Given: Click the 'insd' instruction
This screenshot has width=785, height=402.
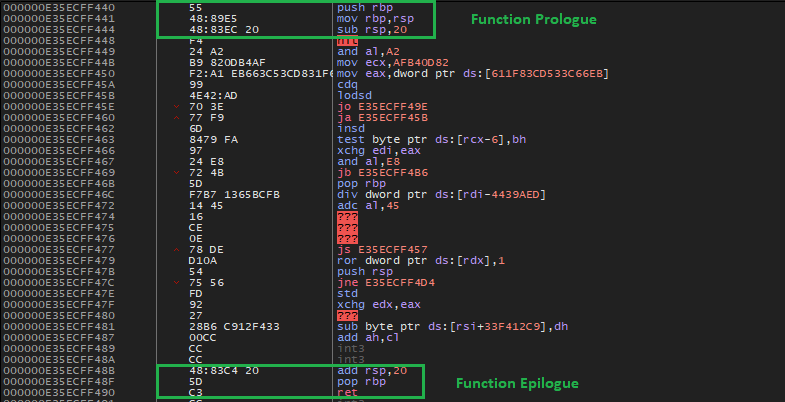Looking at the screenshot, I should tap(350, 129).
